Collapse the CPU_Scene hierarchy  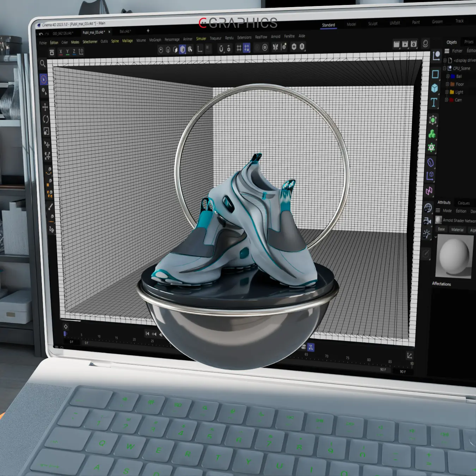(445, 68)
